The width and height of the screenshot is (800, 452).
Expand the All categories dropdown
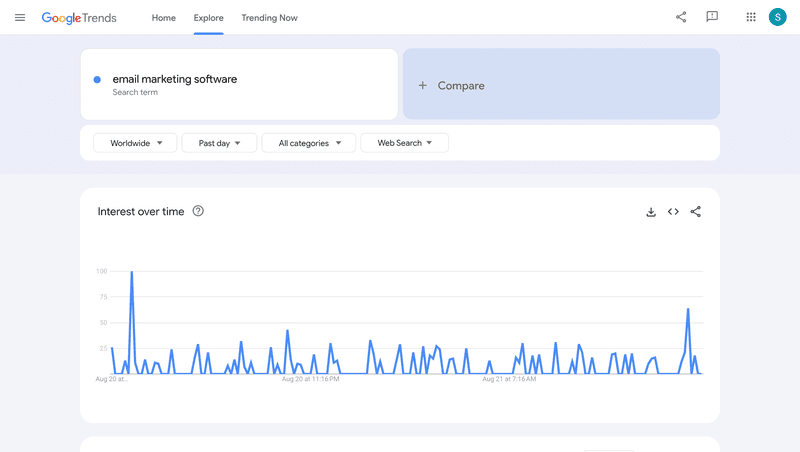(309, 143)
